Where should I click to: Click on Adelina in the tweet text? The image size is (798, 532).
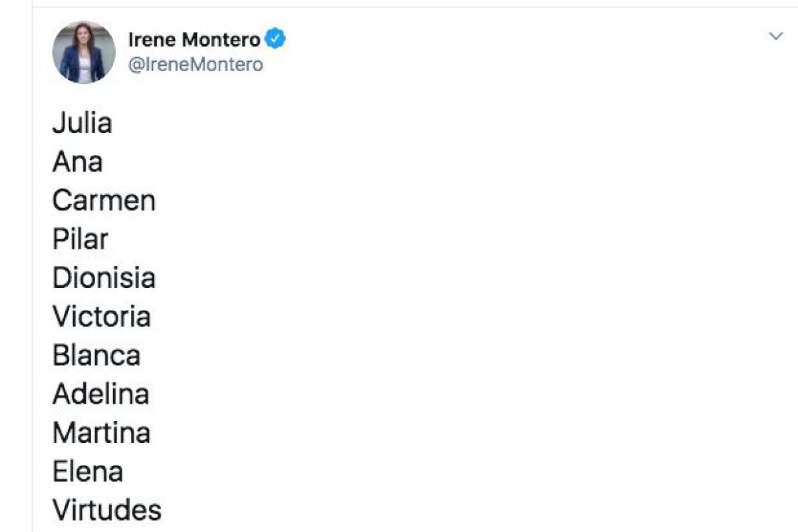[x=100, y=394]
